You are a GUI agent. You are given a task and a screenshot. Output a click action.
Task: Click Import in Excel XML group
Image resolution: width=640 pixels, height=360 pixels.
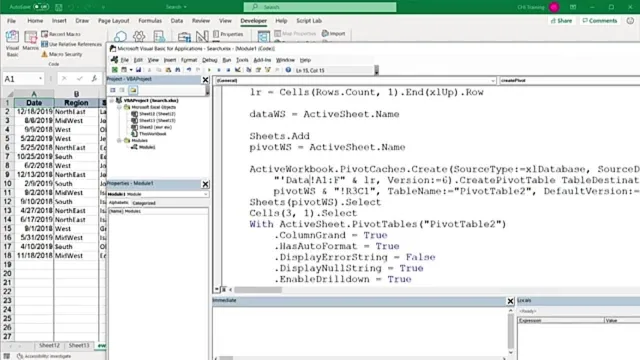click(333, 33)
